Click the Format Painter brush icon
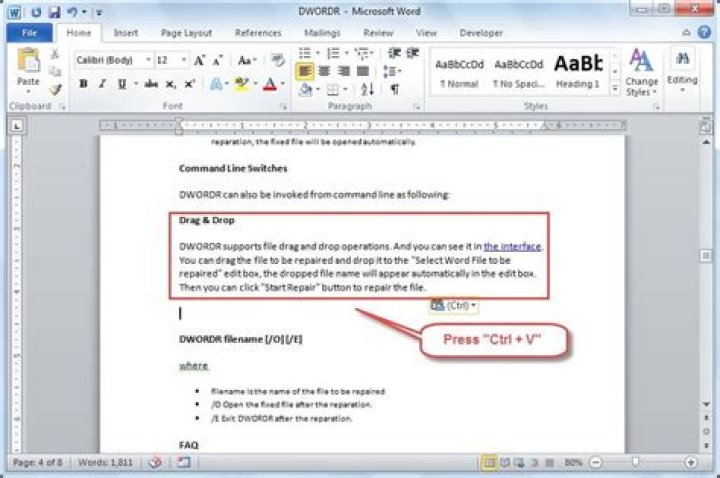Screen dimensions: 720x478 [x=57, y=89]
